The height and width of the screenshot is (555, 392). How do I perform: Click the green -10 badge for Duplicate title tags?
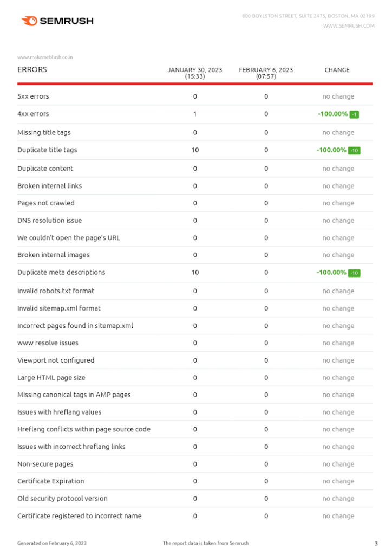(354, 151)
